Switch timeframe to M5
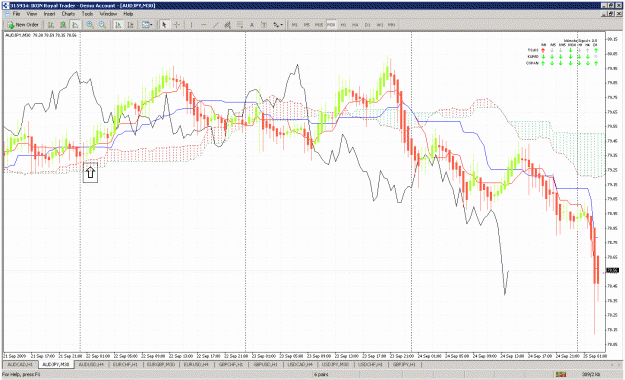 pyautogui.click(x=307, y=25)
